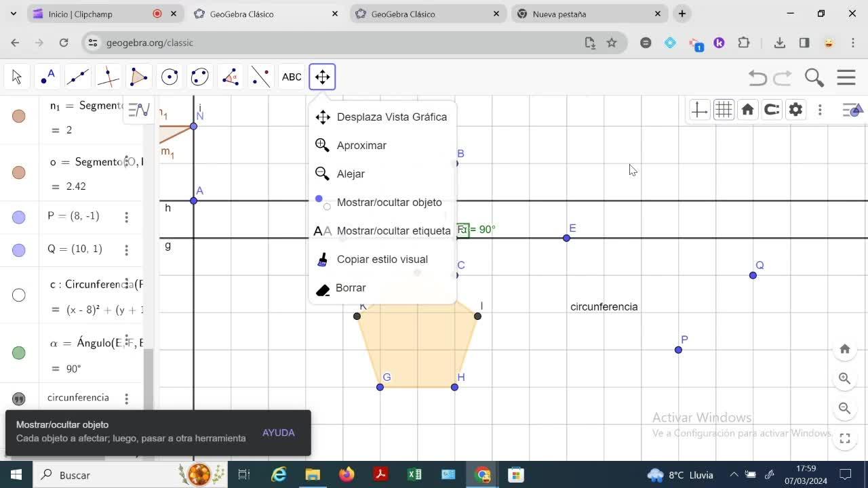Open style bar three-dot more options
The image size is (868, 488).
pyautogui.click(x=820, y=110)
